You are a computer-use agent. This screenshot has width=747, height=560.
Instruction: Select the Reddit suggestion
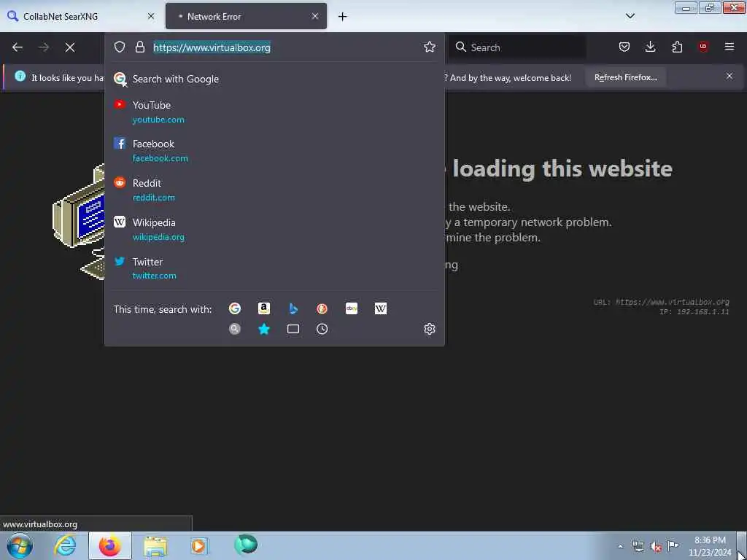274,190
